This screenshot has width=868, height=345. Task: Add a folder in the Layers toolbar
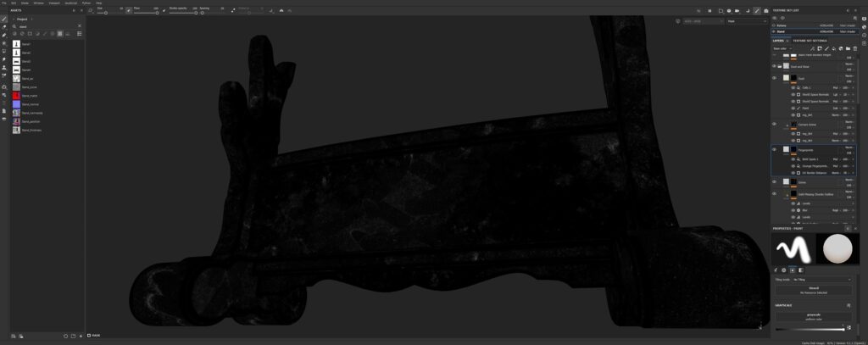848,48
